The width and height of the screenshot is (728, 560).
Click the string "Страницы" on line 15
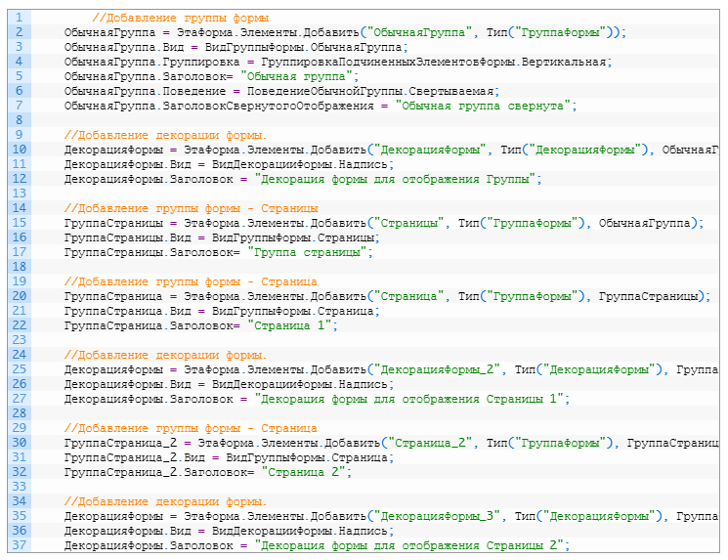[x=408, y=224]
